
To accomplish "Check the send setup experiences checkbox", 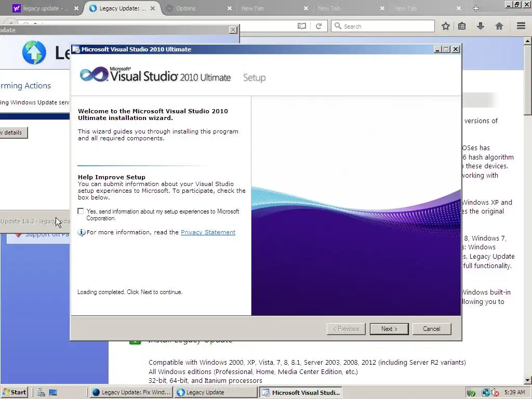I will [x=81, y=211].
